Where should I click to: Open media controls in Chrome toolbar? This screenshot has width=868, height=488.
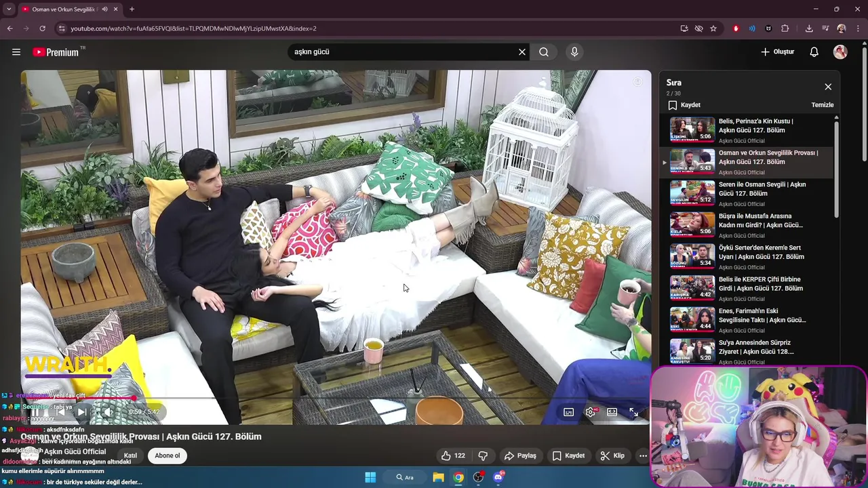[825, 28]
